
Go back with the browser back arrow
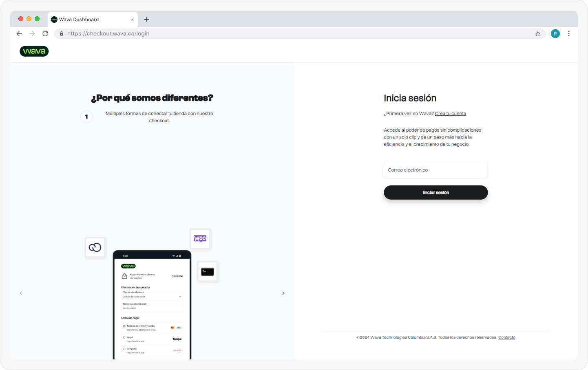coord(19,34)
